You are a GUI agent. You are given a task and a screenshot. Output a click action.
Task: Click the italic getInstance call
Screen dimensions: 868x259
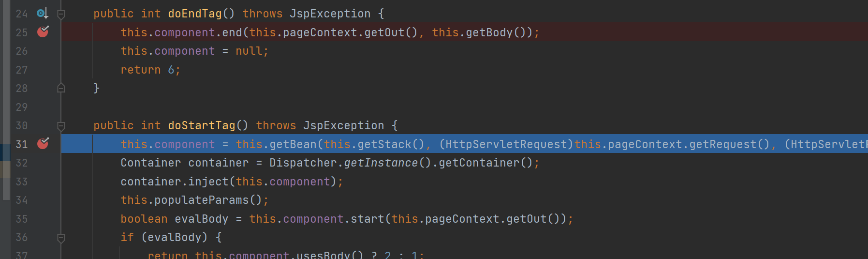coord(381,163)
